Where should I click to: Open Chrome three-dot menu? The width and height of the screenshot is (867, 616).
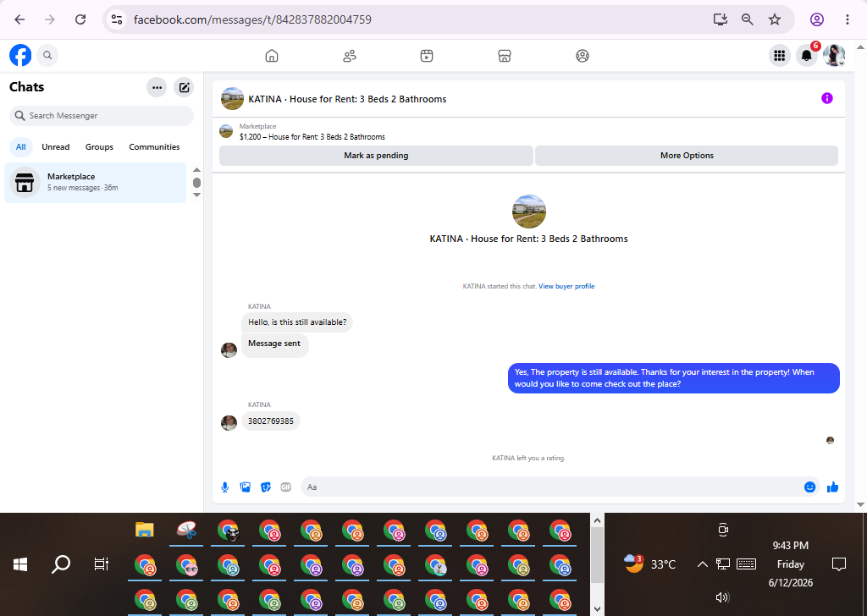point(847,20)
